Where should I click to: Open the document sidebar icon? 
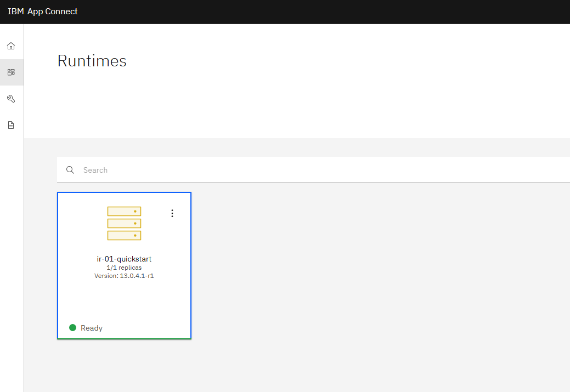(11, 125)
